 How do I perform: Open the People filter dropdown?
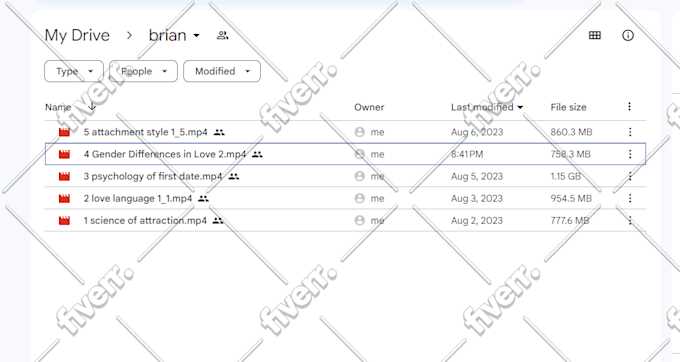(x=144, y=71)
